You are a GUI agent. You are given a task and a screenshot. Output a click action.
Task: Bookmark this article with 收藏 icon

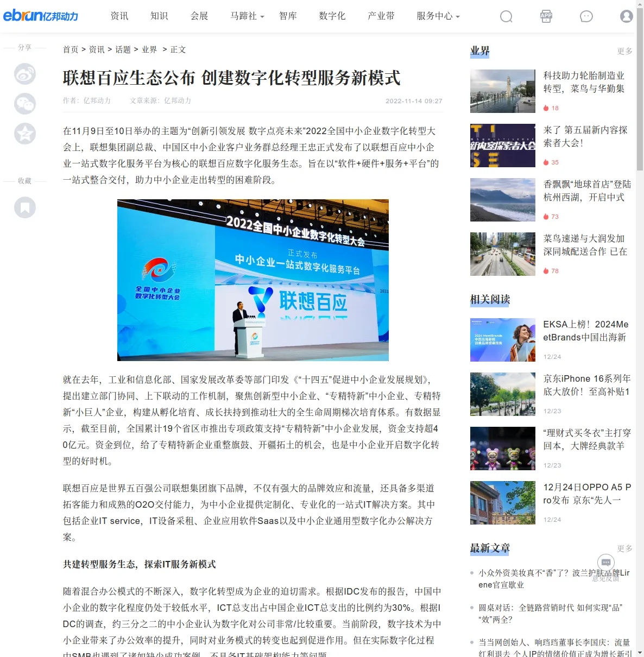point(25,207)
